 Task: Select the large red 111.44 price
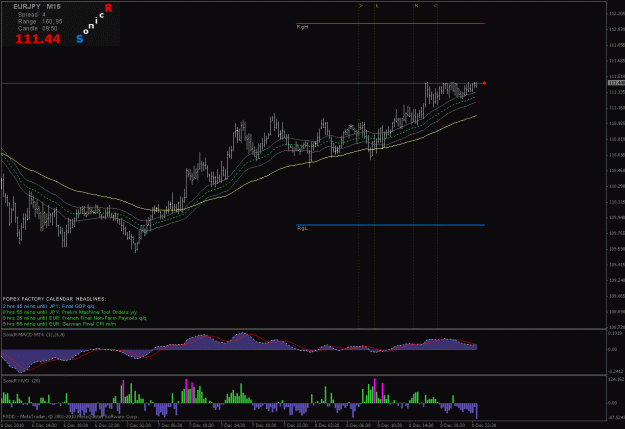(38, 39)
